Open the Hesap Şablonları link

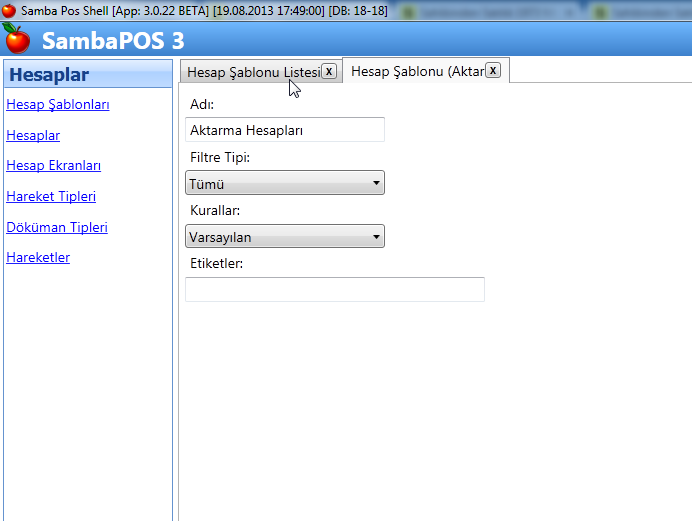click(x=58, y=105)
